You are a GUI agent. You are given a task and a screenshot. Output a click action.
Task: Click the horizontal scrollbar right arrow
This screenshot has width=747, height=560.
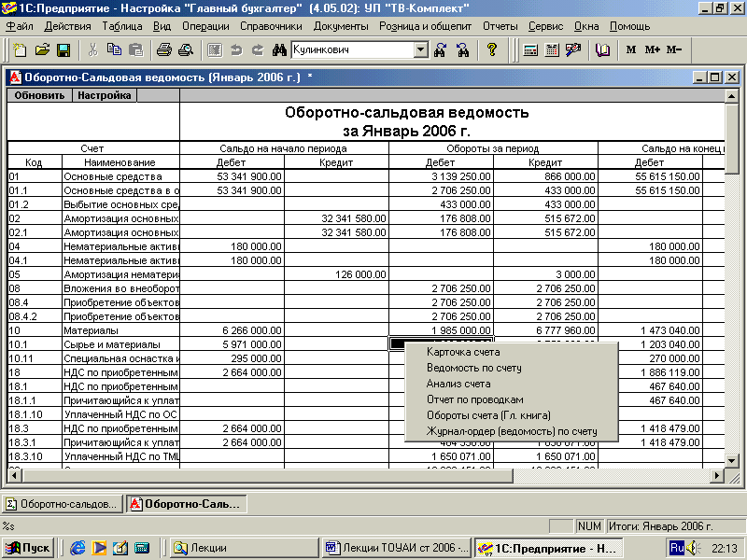click(717, 475)
